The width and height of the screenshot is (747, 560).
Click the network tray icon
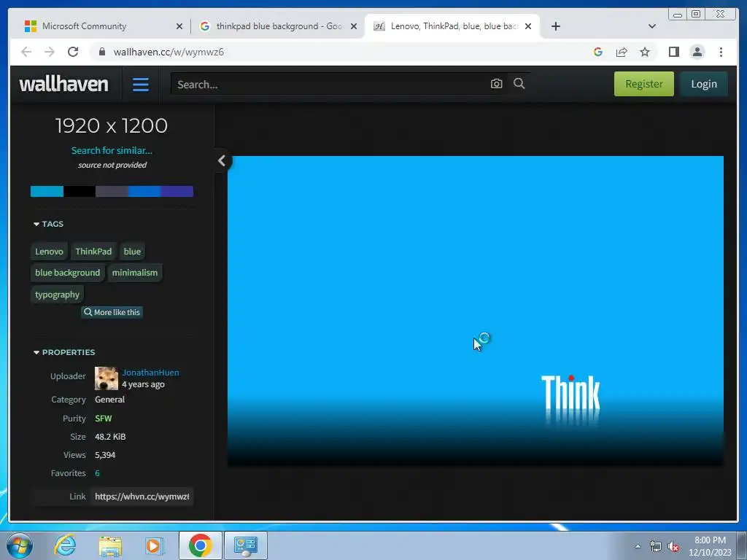pos(656,546)
